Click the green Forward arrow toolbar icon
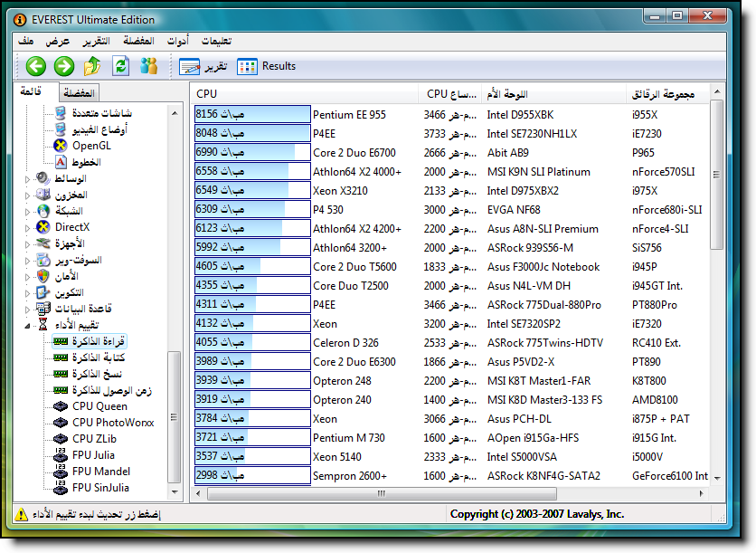The image size is (756, 553). [x=63, y=66]
